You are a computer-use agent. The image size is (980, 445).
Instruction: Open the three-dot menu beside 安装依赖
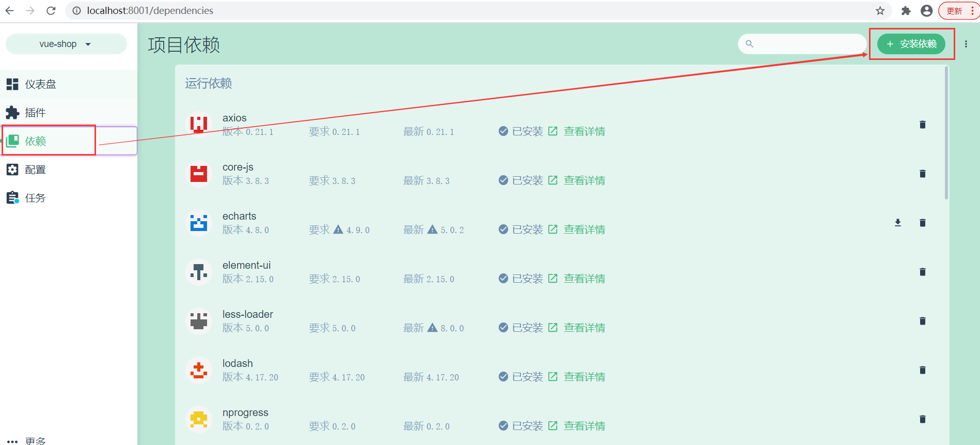(x=966, y=44)
